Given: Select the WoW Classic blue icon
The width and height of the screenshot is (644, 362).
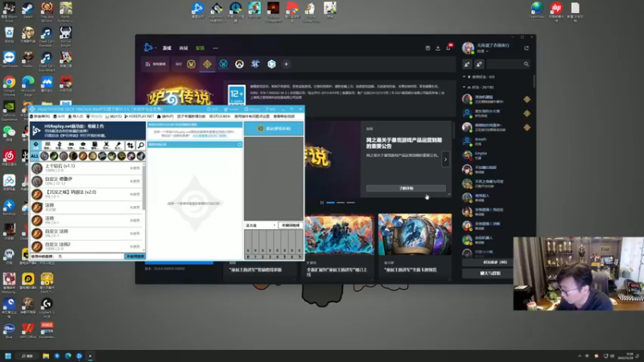Looking at the screenshot, I should 224,64.
